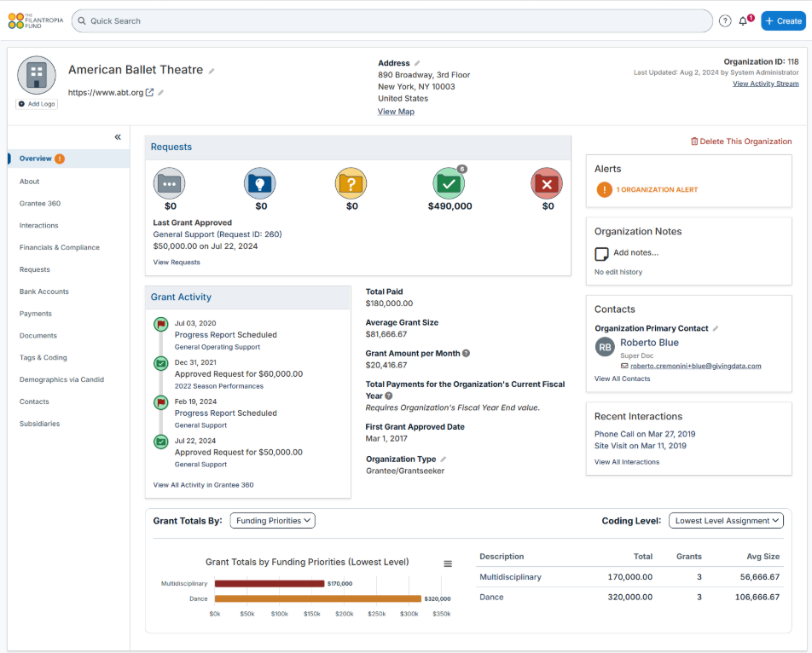Open View All Interactions link
Image resolution: width=812 pixels, height=653 pixels.
pyautogui.click(x=627, y=462)
